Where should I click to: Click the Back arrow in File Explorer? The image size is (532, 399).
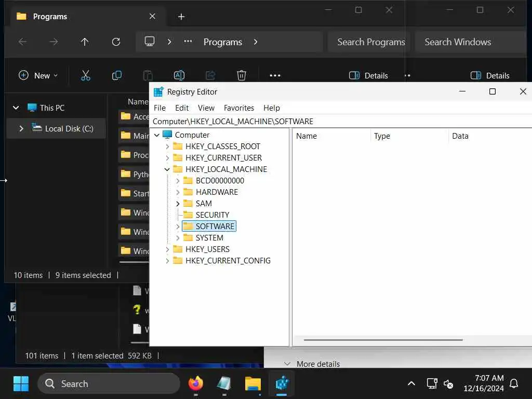tap(22, 42)
